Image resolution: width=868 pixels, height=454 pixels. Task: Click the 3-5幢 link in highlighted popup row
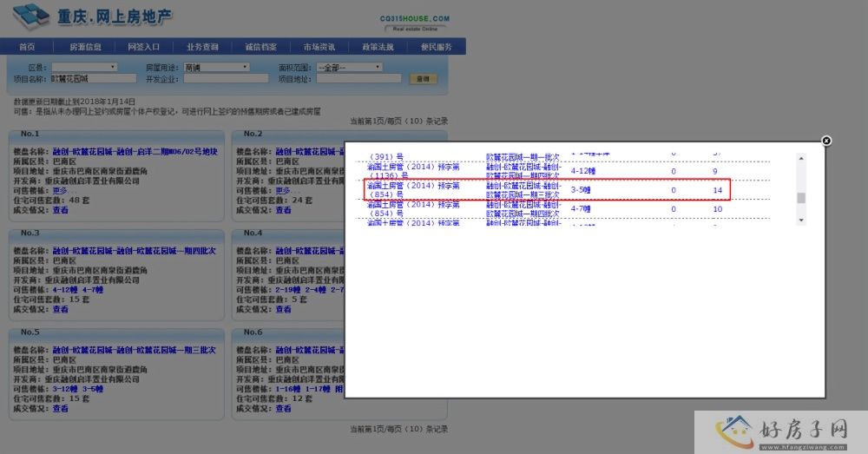point(581,190)
